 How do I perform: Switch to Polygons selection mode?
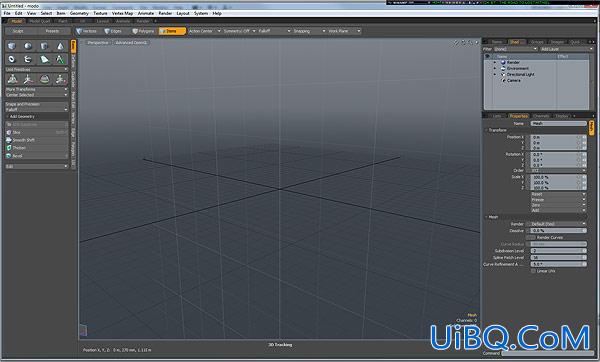tap(143, 31)
